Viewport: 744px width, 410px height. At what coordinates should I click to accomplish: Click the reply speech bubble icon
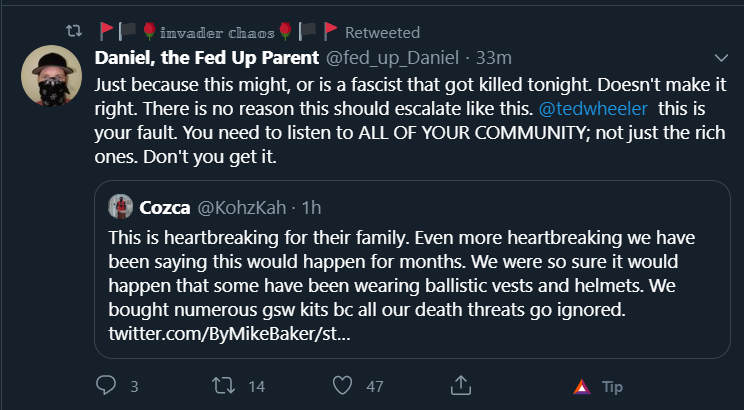click(105, 385)
